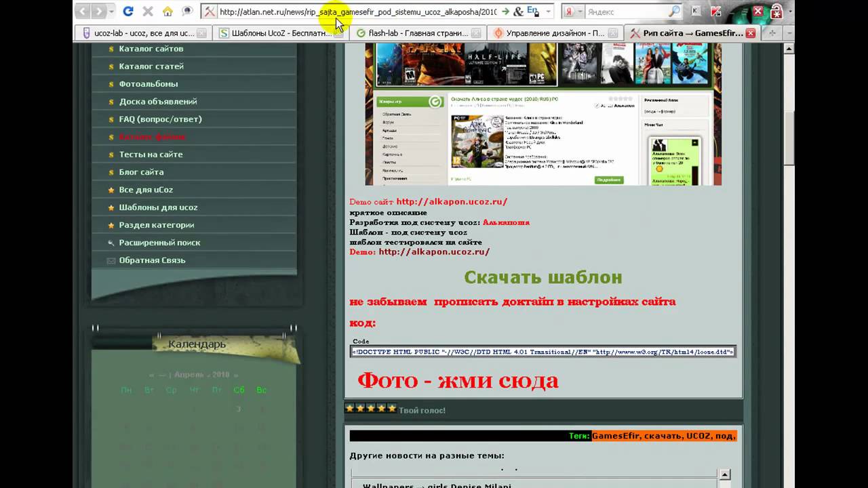
Task: Close the flash-lab tab
Action: pyautogui.click(x=475, y=33)
